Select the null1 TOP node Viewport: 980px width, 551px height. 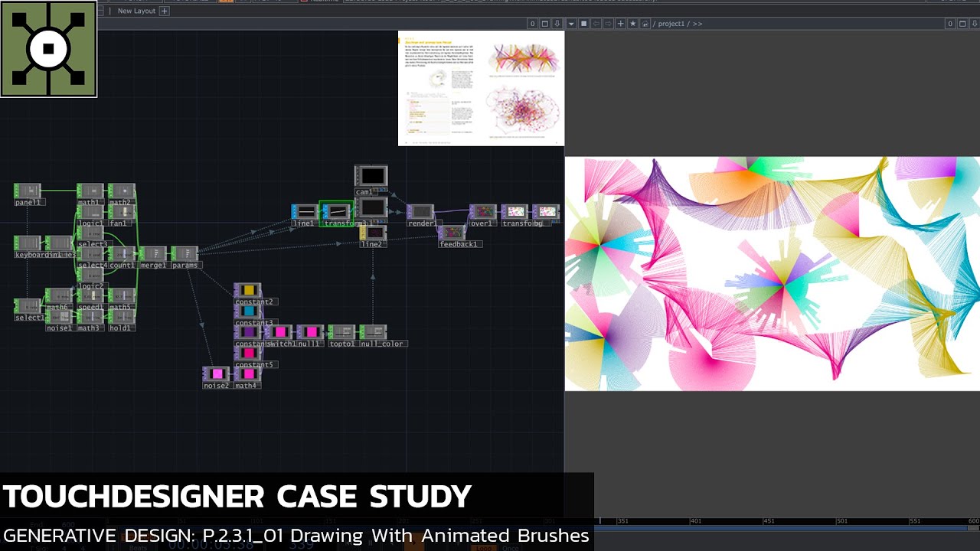(x=310, y=332)
